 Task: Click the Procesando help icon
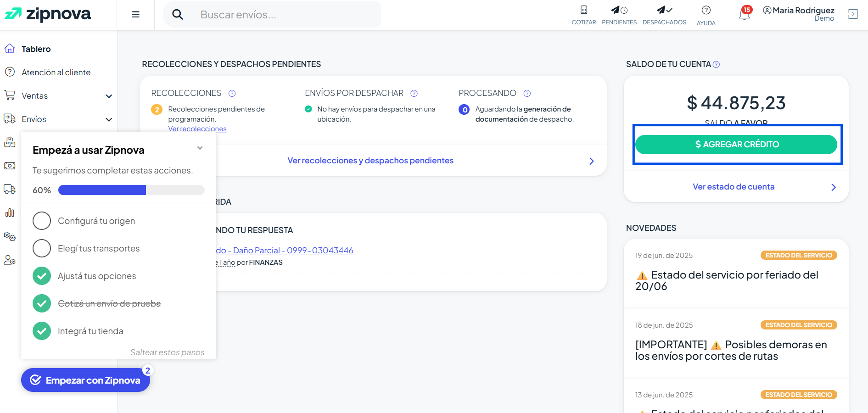527,93
